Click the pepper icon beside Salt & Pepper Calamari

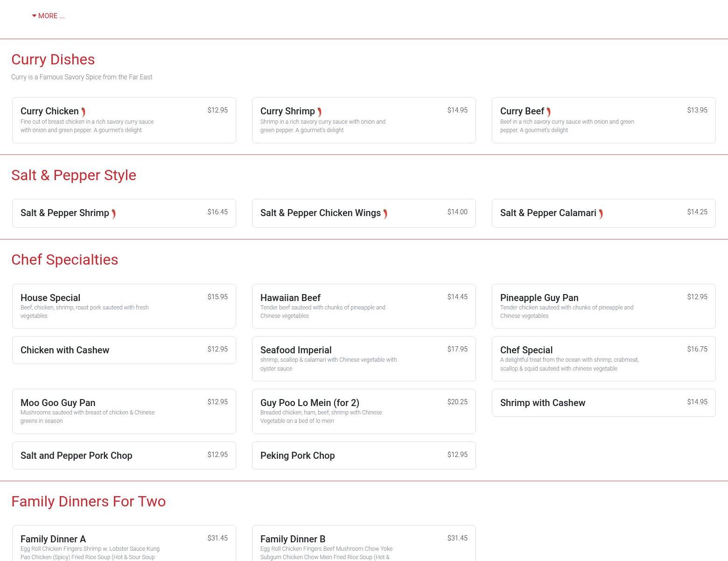pyautogui.click(x=601, y=214)
